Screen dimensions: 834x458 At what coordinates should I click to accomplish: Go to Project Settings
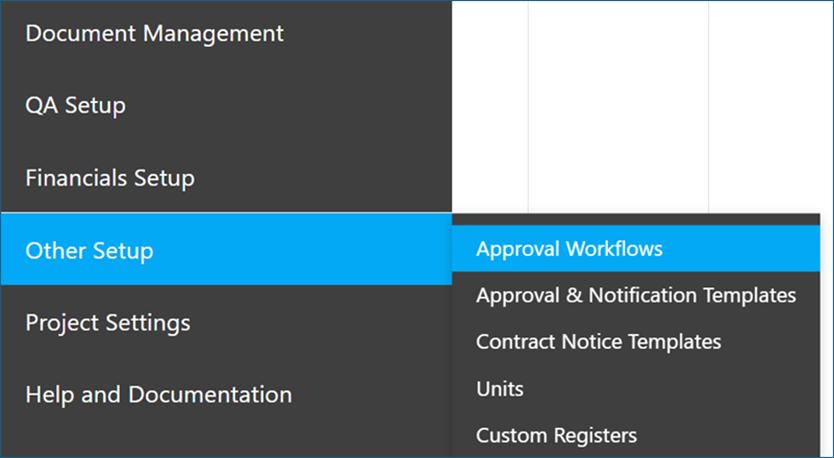(108, 323)
